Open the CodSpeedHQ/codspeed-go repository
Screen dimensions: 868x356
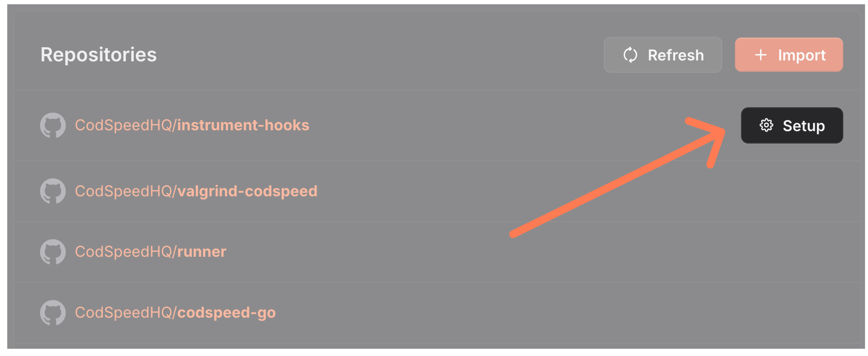point(175,313)
